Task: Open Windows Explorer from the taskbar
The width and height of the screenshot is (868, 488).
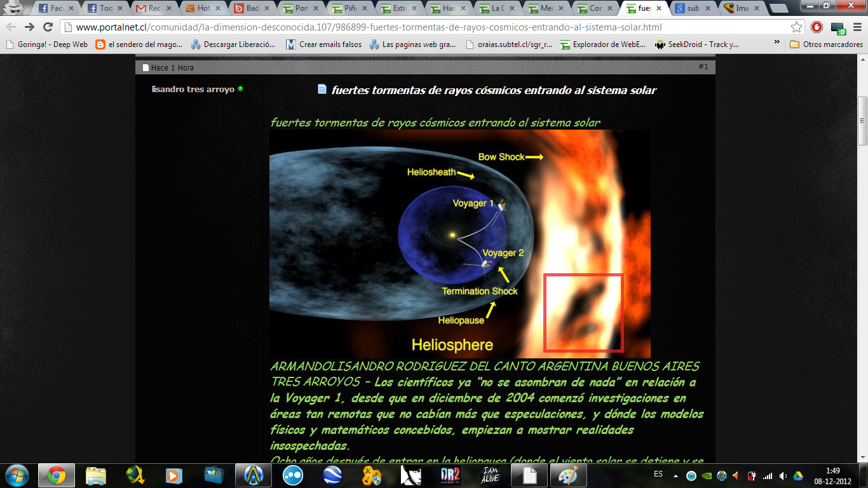Action: tap(96, 475)
